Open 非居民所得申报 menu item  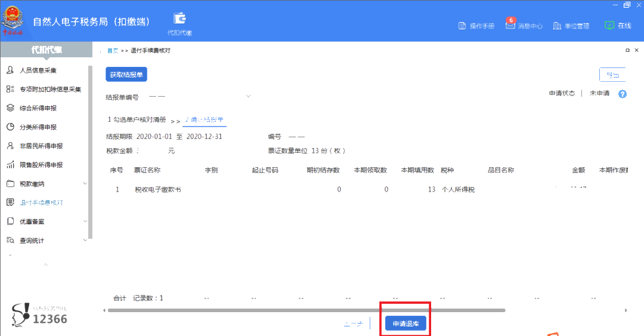(42, 146)
